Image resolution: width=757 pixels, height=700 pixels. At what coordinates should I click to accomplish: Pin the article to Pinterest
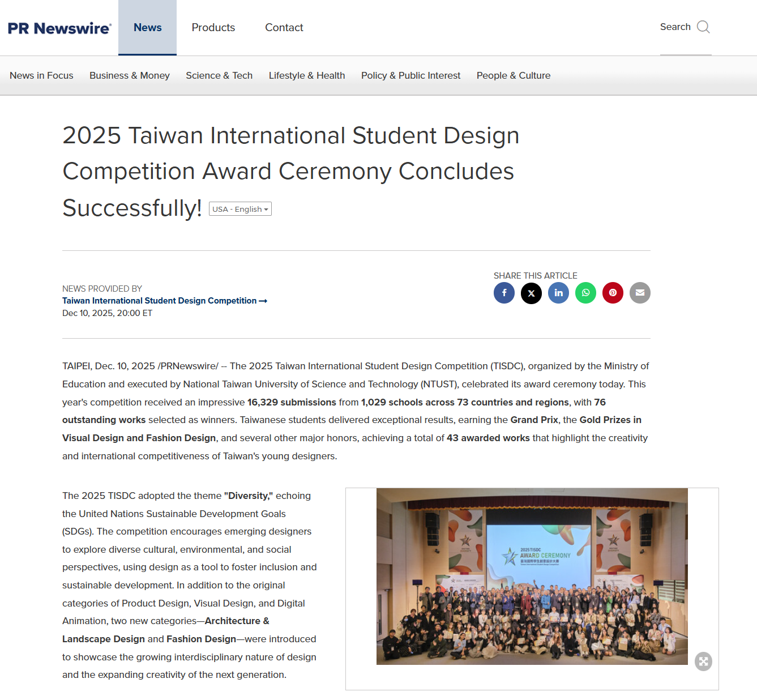613,293
